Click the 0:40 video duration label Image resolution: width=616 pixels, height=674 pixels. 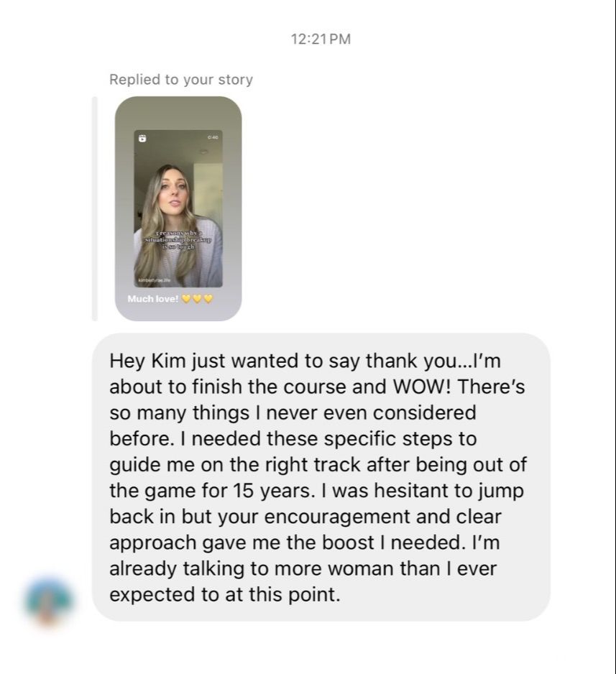click(x=213, y=137)
